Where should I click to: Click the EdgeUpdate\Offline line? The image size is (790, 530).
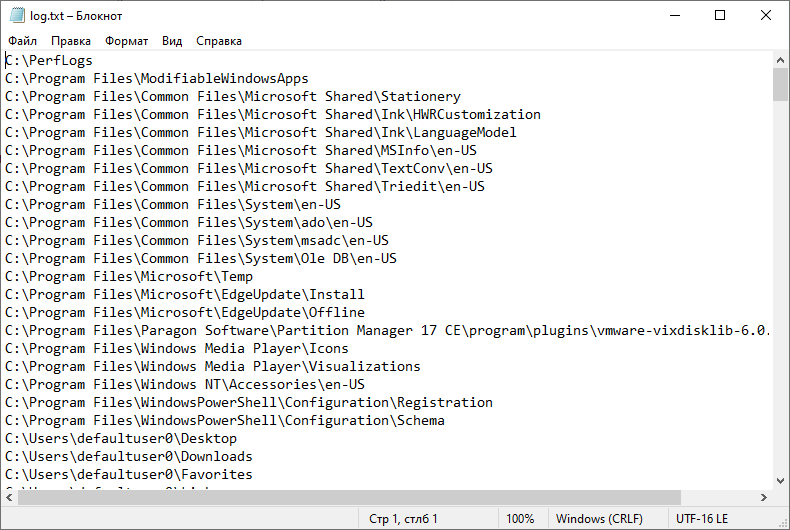185,312
